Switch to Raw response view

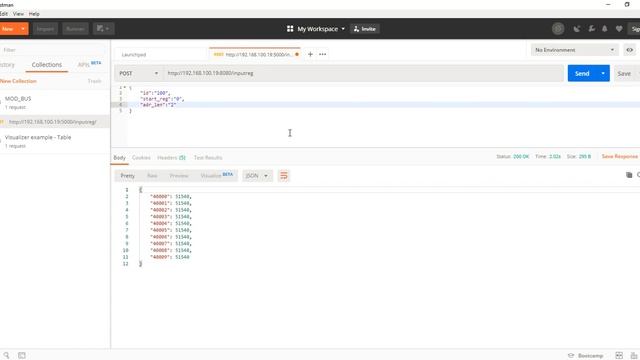(152, 176)
